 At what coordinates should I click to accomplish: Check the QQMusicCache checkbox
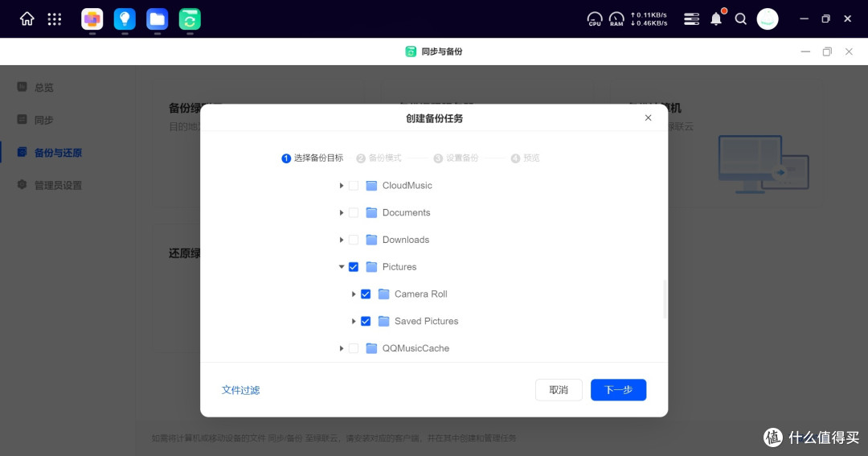click(x=353, y=348)
